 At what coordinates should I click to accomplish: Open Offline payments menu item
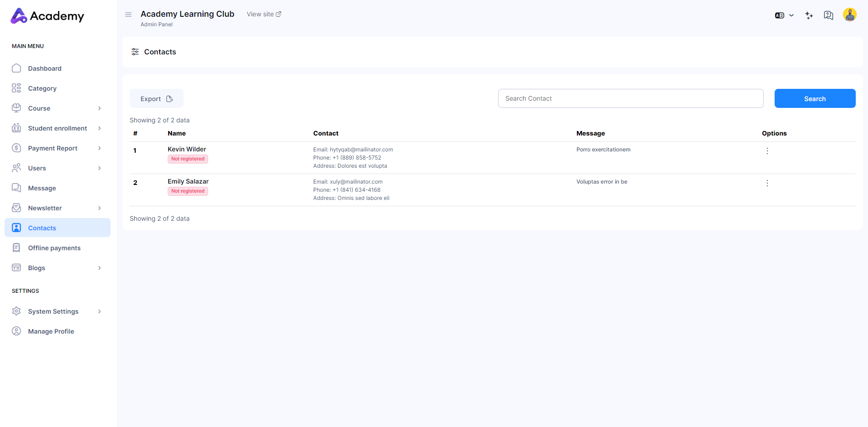click(54, 248)
